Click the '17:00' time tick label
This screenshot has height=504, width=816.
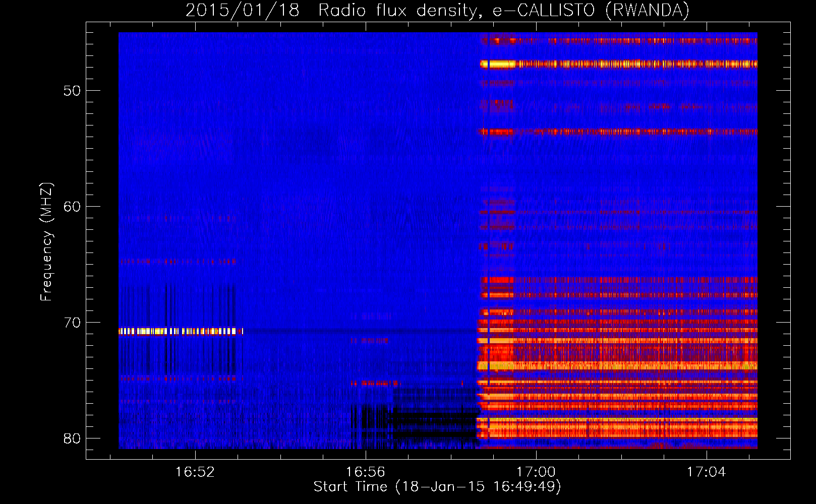click(536, 472)
